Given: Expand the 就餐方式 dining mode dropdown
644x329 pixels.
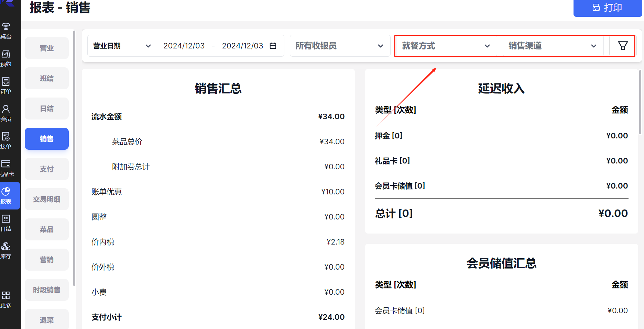Looking at the screenshot, I should pos(446,46).
